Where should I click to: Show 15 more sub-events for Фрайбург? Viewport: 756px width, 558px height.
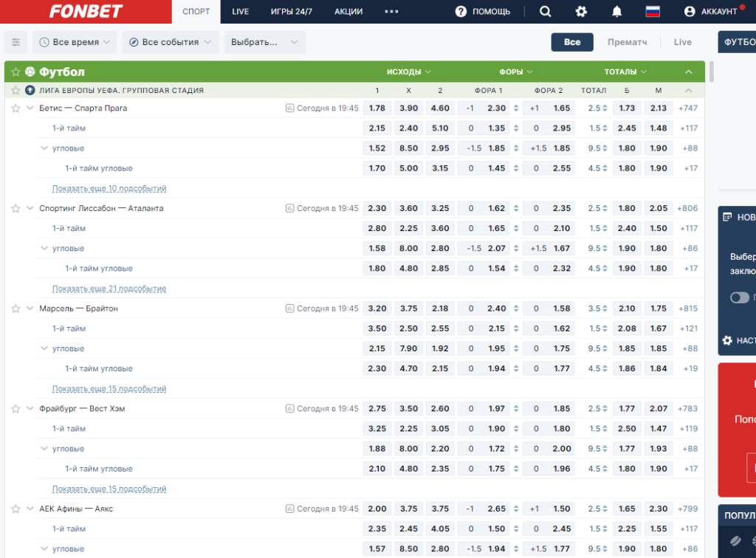(109, 489)
